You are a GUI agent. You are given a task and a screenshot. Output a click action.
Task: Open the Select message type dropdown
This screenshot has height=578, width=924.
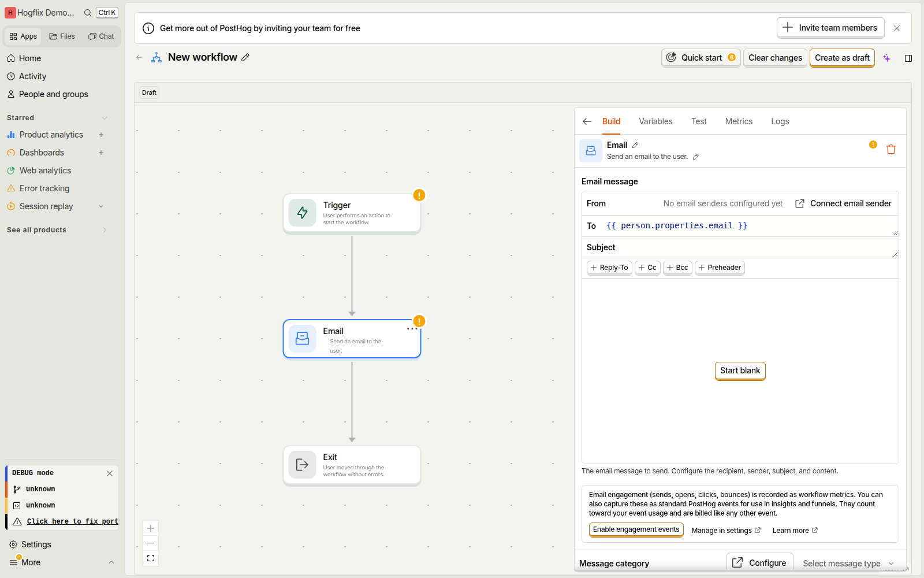(848, 564)
